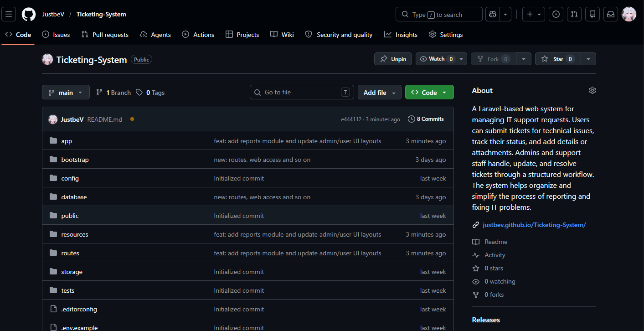Open the Activity link in About
The image size is (644, 331).
click(489, 255)
